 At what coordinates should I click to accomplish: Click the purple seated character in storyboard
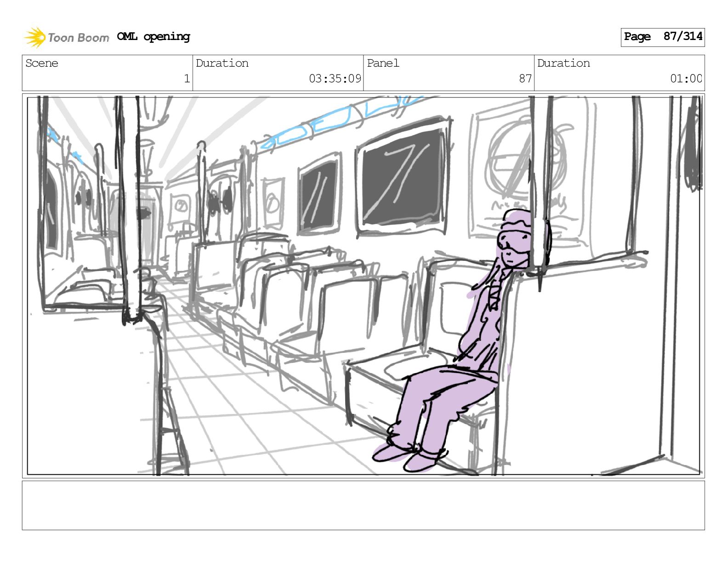459,340
